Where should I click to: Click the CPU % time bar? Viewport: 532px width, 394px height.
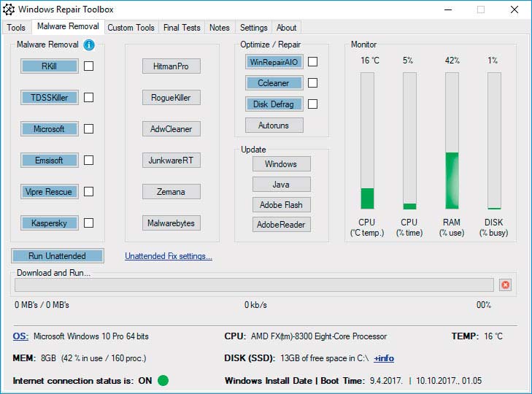click(x=409, y=141)
